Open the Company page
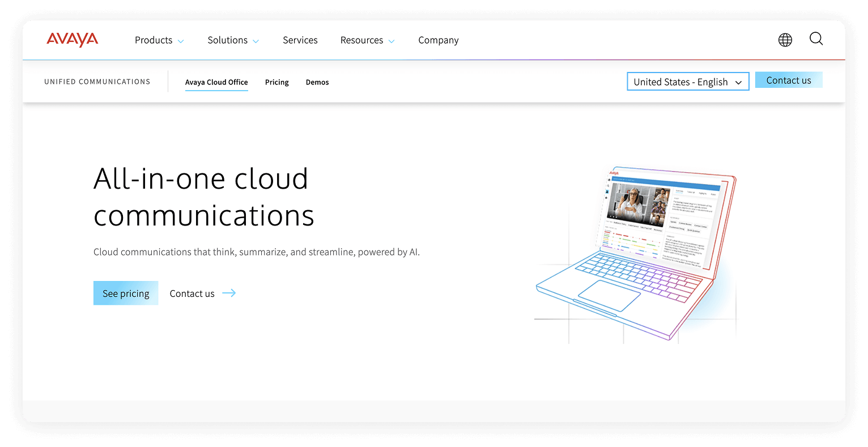This screenshot has height=447, width=868. tap(438, 40)
